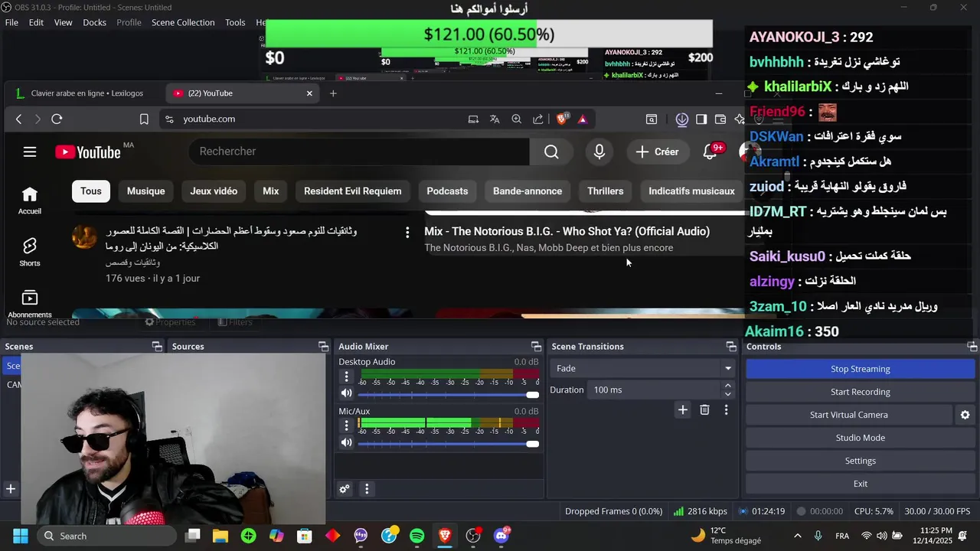Pop out the Sources dock
The height and width of the screenshot is (551, 980).
pyautogui.click(x=323, y=347)
